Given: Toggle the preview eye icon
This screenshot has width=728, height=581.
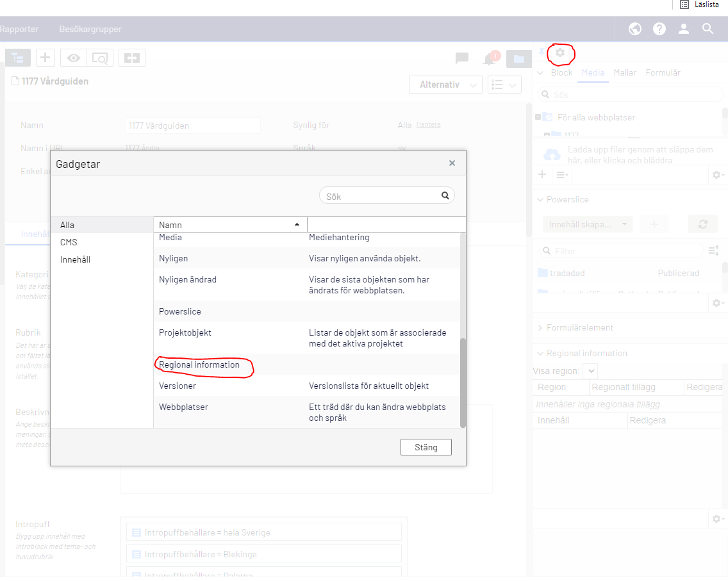Looking at the screenshot, I should [74, 58].
